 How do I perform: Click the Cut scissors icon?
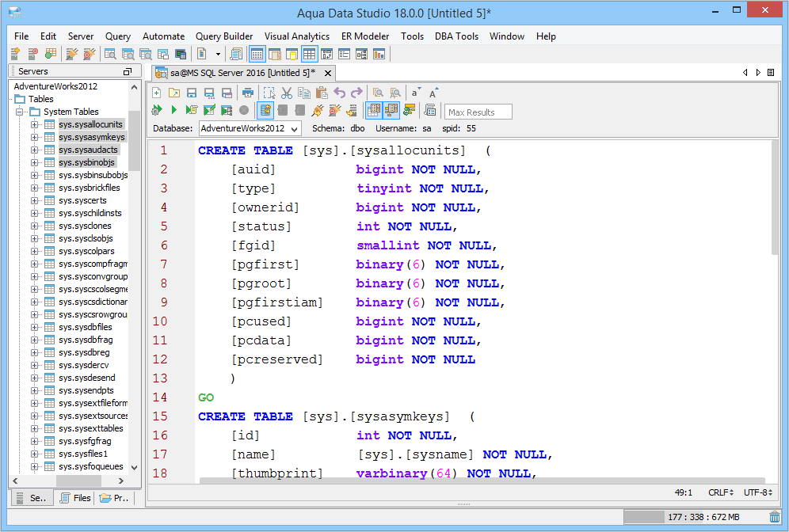click(287, 93)
